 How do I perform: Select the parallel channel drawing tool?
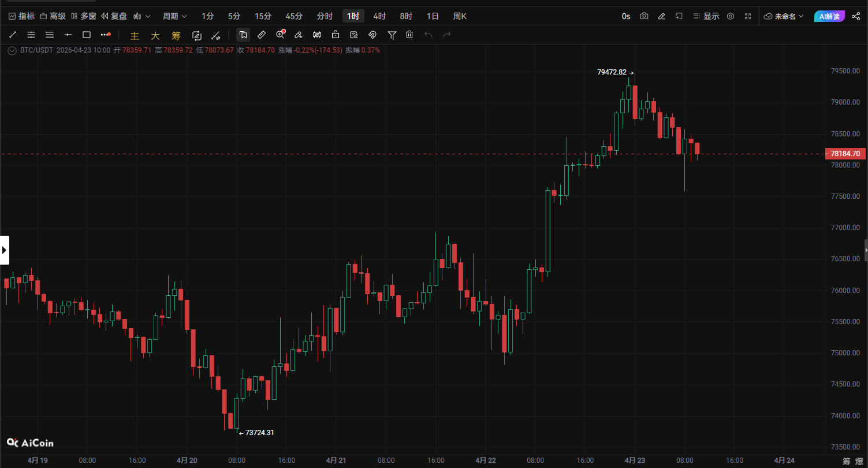31,35
